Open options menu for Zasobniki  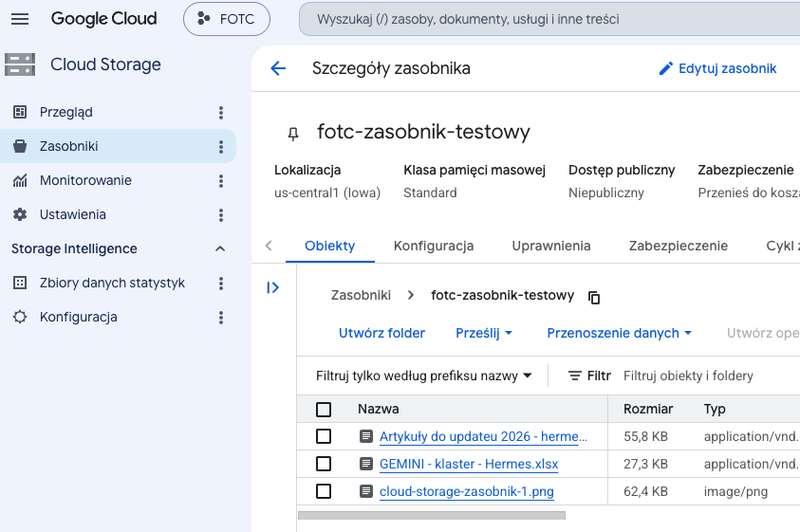coord(221,147)
